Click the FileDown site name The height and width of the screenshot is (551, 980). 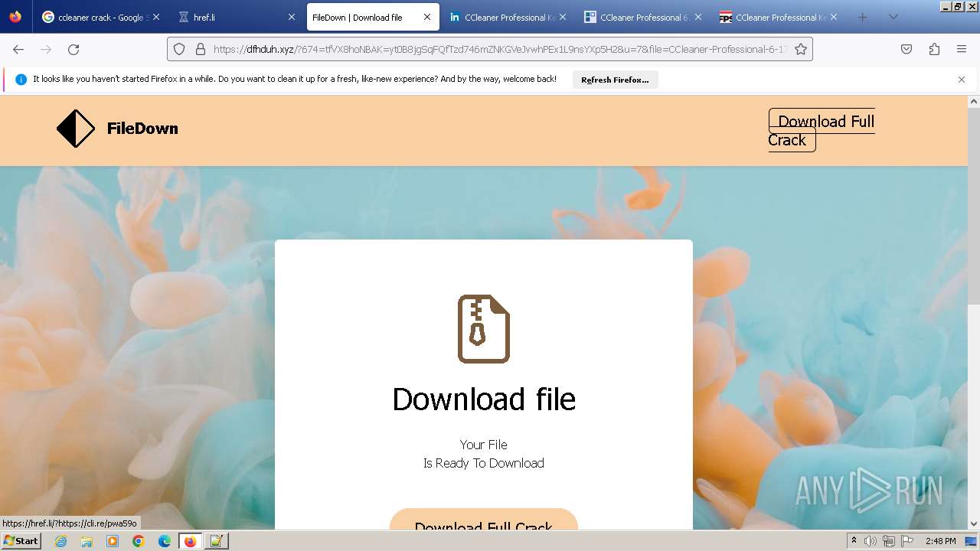point(142,129)
